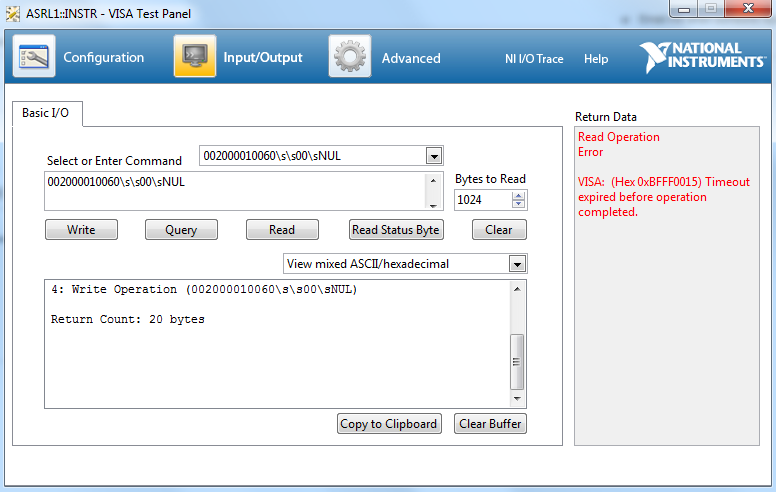Open the Configuration wrench icon
This screenshot has width=776, height=492.
[x=34, y=56]
